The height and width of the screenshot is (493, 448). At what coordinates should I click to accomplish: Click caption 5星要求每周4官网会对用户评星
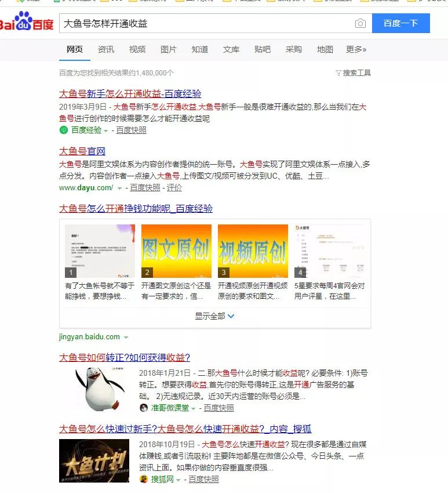329,291
